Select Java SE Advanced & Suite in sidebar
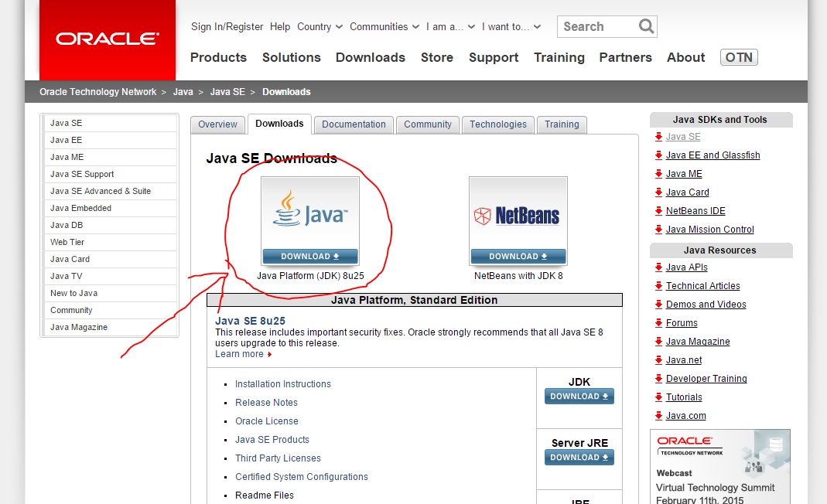827x504 pixels. (x=110, y=191)
